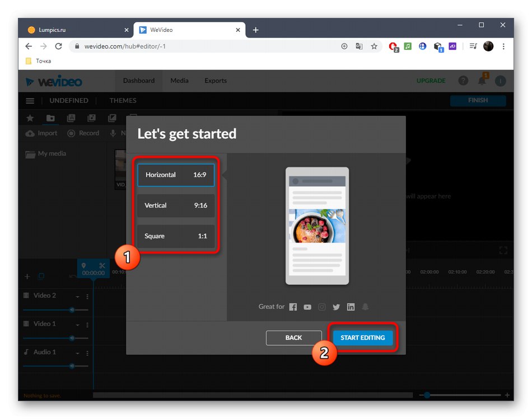The height and width of the screenshot is (419, 532).
Task: Click the FINISH button
Action: [x=478, y=100]
